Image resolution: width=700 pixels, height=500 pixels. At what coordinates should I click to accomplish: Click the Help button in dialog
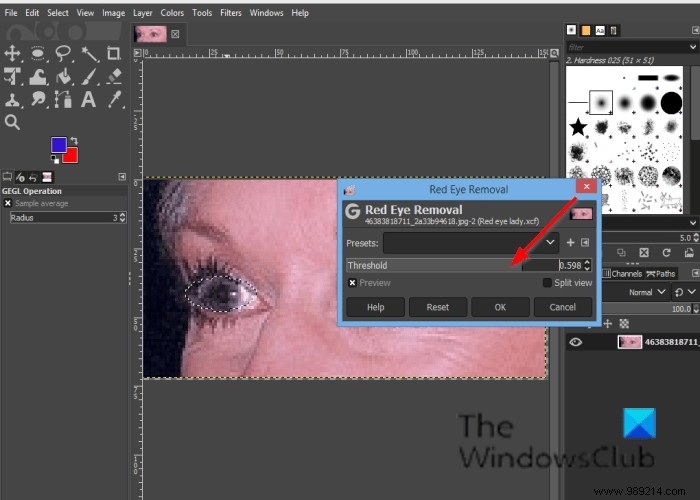[375, 307]
